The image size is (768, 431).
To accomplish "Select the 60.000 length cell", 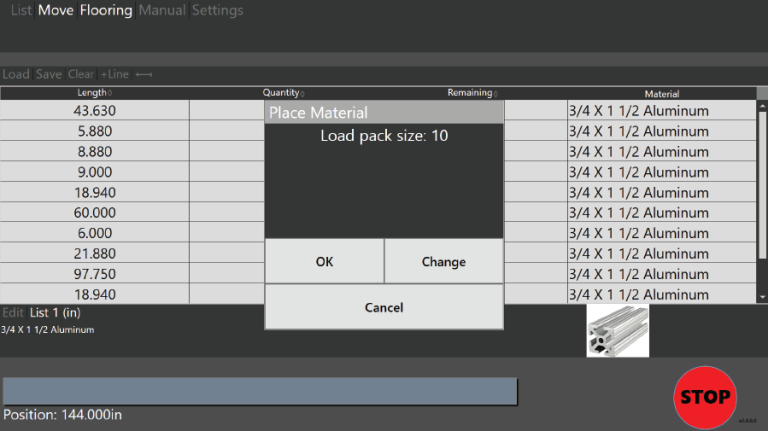I will tap(95, 213).
